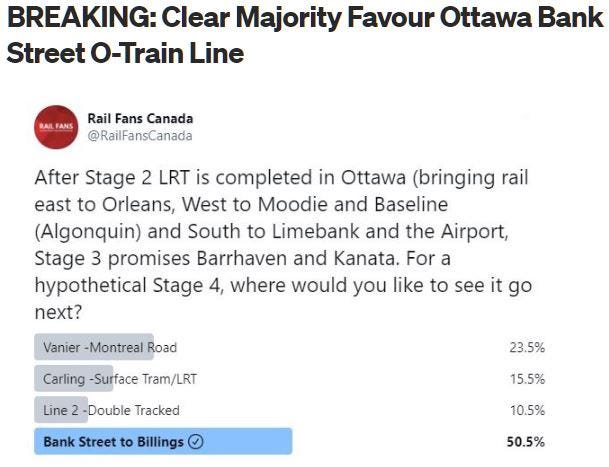Click the 'Street O-Train Line' headline line

[125, 53]
